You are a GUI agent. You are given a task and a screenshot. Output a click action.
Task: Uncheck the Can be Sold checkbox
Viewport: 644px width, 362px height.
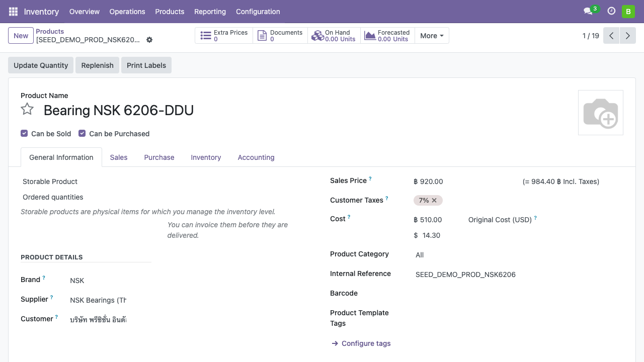click(x=24, y=134)
